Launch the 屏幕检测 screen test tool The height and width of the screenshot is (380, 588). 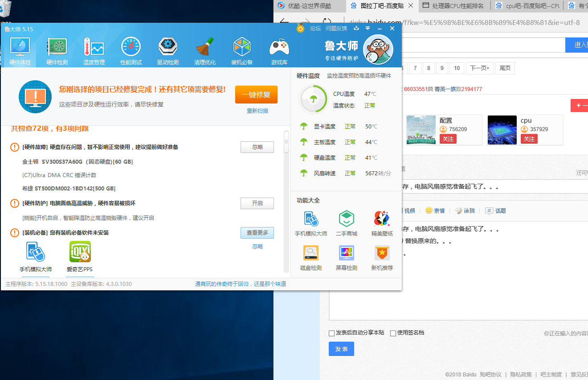(x=347, y=258)
